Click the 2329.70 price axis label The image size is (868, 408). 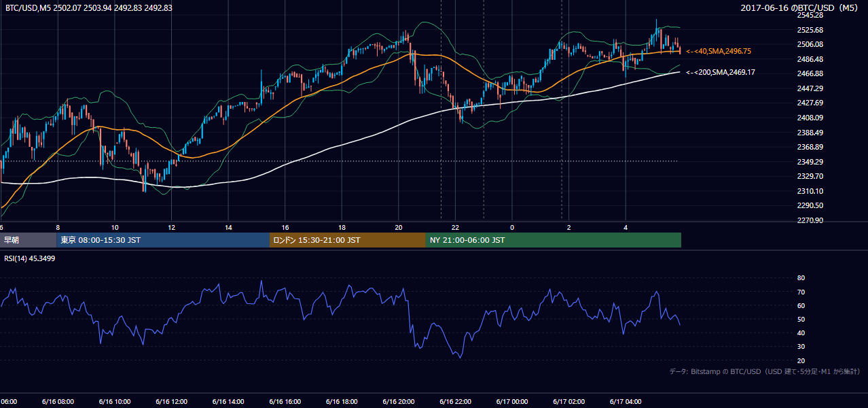(x=810, y=176)
